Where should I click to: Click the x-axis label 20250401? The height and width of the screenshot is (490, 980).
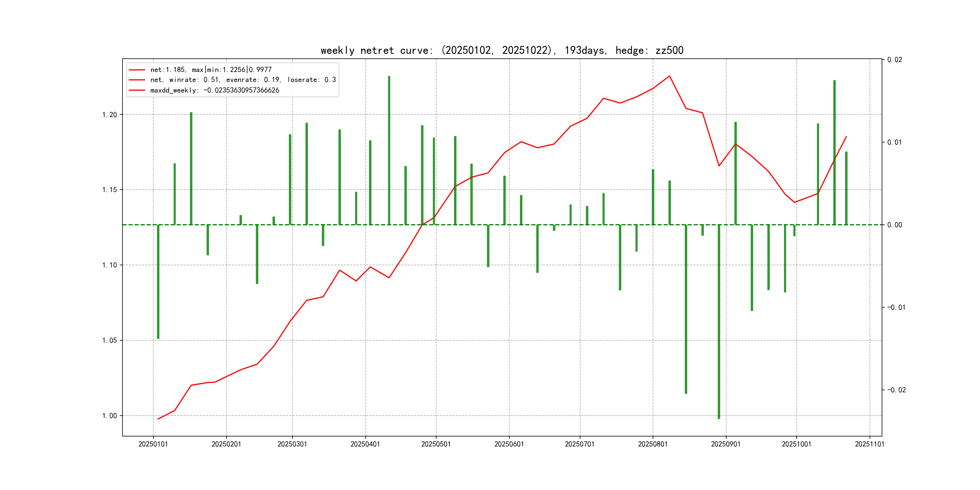365,444
